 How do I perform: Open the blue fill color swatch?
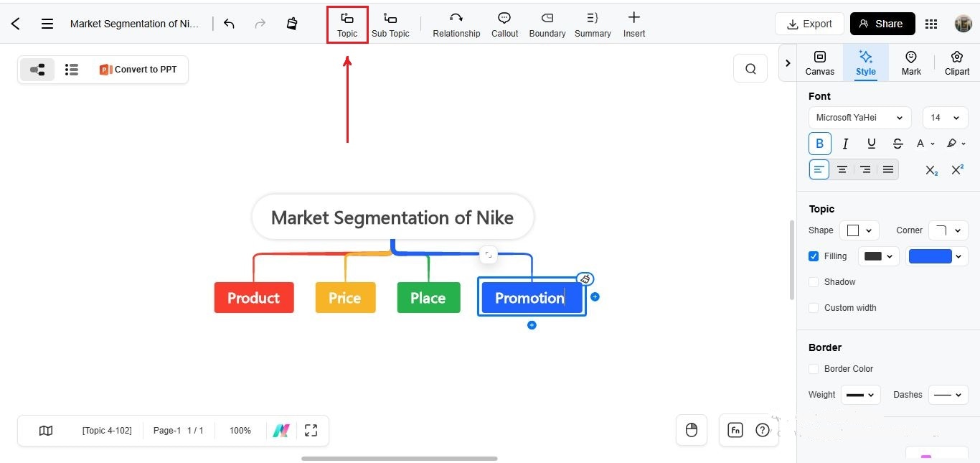[x=937, y=256]
